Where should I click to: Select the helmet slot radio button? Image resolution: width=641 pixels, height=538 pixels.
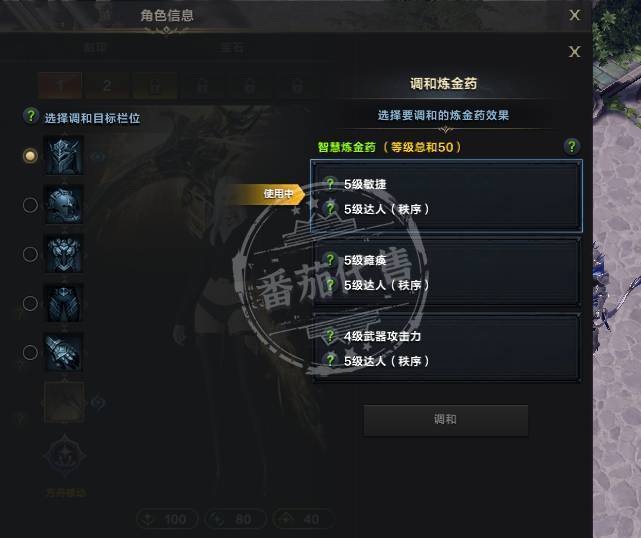coord(30,156)
